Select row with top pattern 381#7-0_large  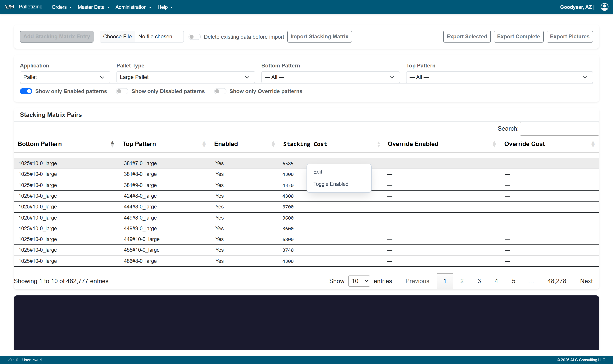tap(306, 163)
